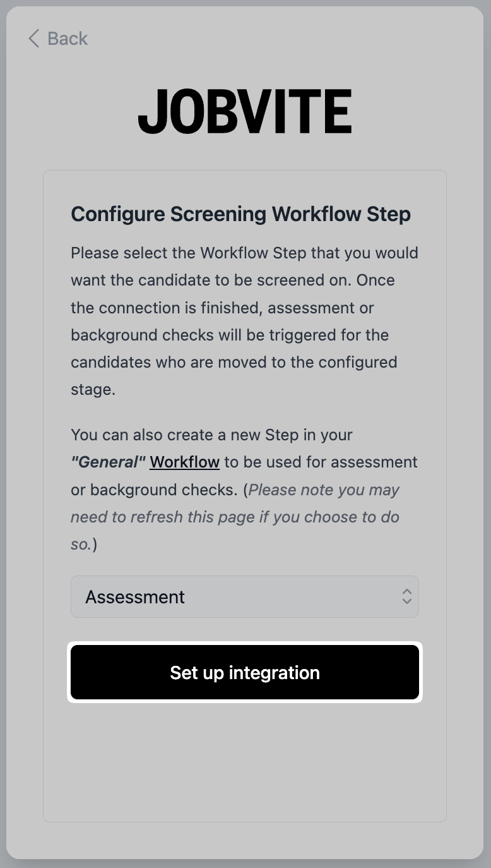
Task: Open the underlined Workflow link
Action: (184, 462)
